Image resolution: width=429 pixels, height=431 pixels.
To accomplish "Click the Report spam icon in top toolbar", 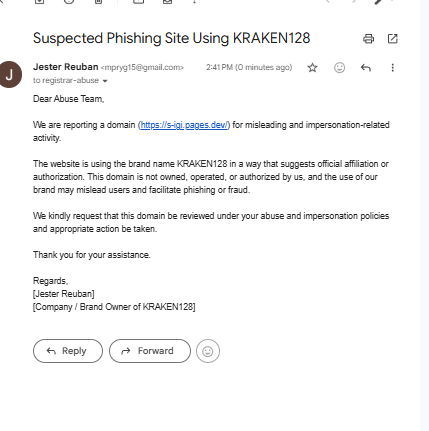I will (69, 1).
